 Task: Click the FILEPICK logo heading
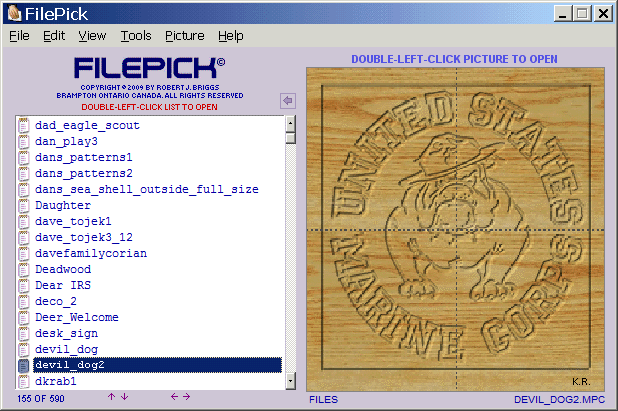(x=149, y=68)
